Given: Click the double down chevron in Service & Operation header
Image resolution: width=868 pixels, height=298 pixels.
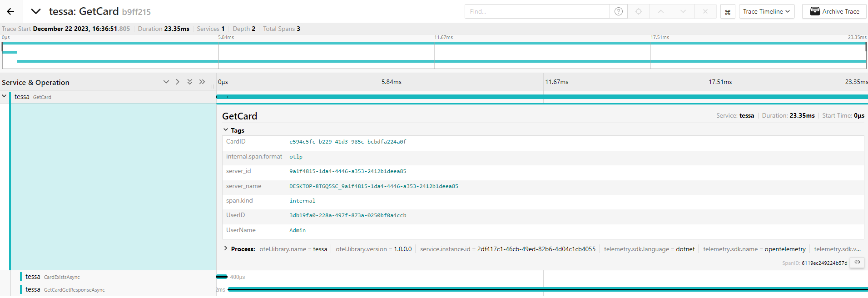Looking at the screenshot, I should [x=190, y=82].
